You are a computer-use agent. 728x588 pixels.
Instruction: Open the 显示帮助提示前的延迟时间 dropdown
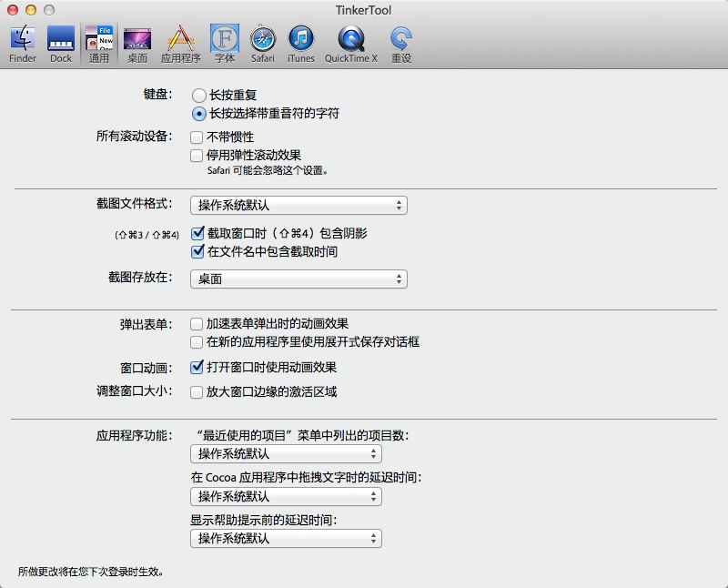286,538
